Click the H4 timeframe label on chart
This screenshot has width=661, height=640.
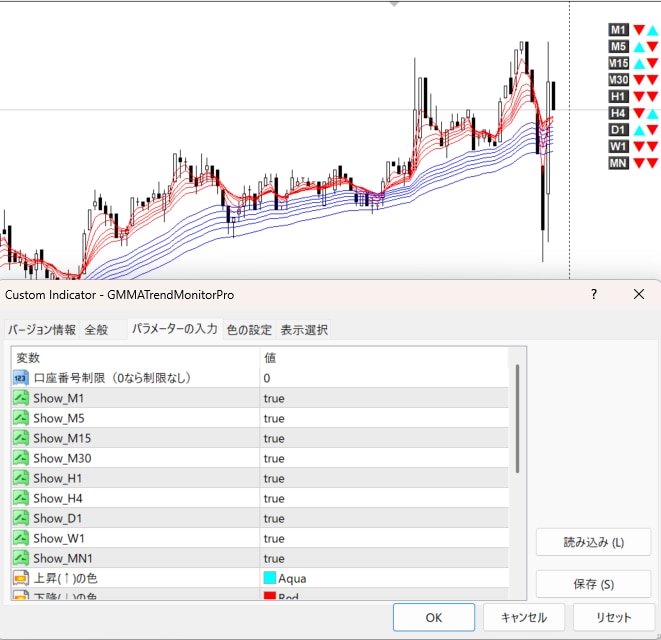pyautogui.click(x=618, y=113)
